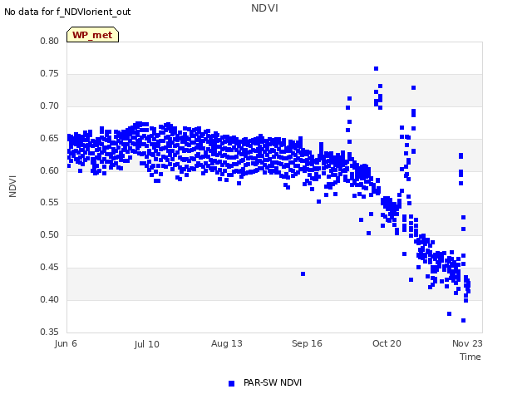Screen dimensions: 532x399
Task: Click the Aug 13 x-axis tick label
Action: click(227, 343)
